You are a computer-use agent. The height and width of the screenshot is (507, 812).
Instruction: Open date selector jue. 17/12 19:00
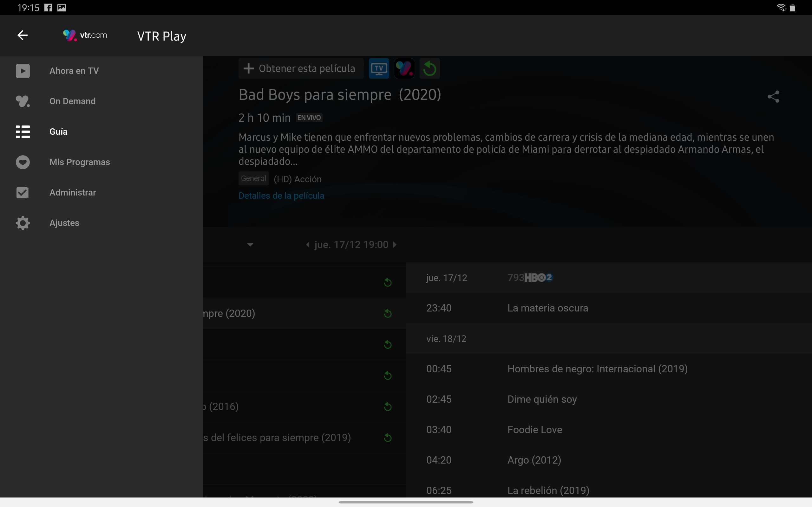click(351, 245)
